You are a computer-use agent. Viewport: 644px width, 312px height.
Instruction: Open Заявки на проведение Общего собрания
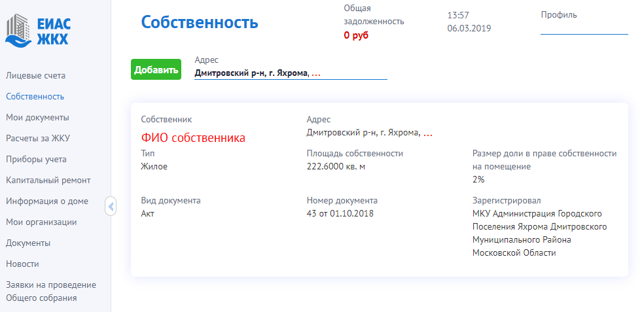coord(51,292)
